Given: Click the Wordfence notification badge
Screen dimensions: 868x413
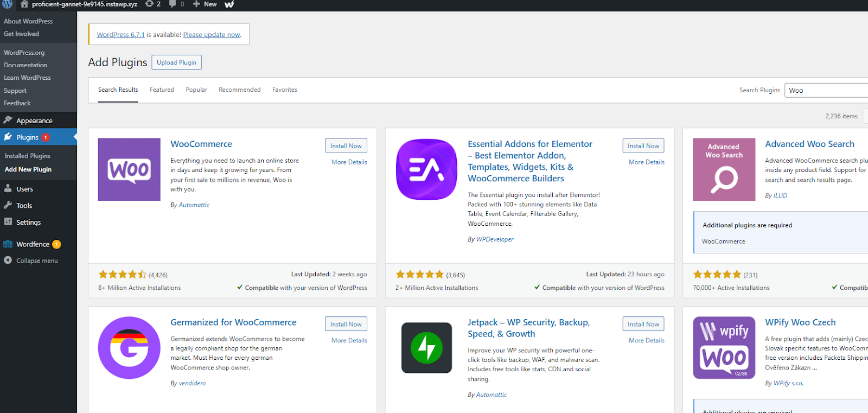Looking at the screenshot, I should coord(56,244).
